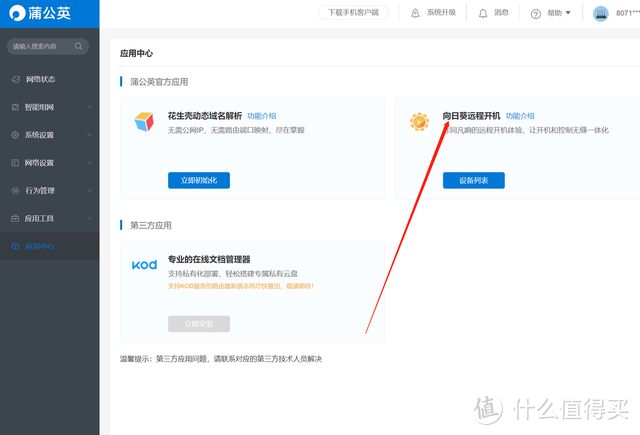Click the 蒲公英官方应用 section heading
This screenshot has height=435, width=640.
tap(159, 82)
